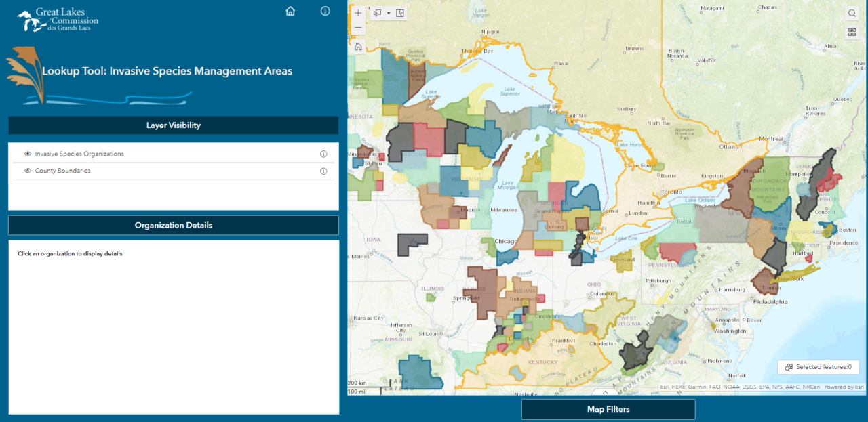Select the map zoom out tool
This screenshot has width=868, height=422.
[358, 28]
